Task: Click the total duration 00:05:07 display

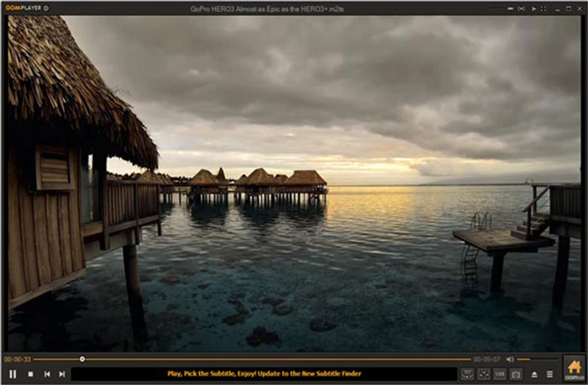Action: coord(486,359)
